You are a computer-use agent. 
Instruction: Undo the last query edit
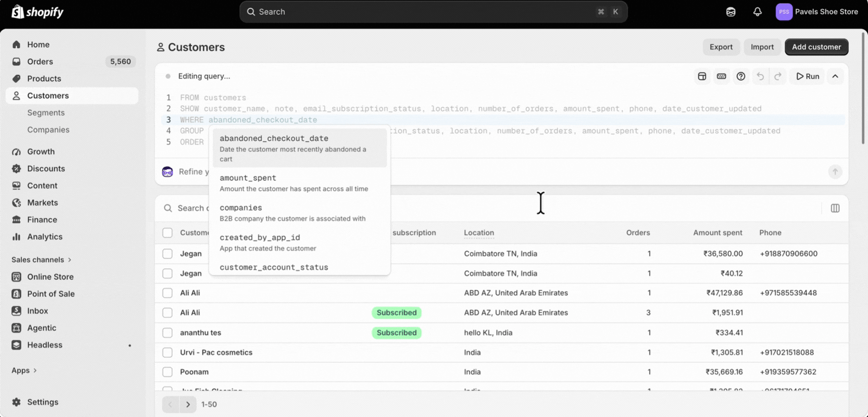760,76
